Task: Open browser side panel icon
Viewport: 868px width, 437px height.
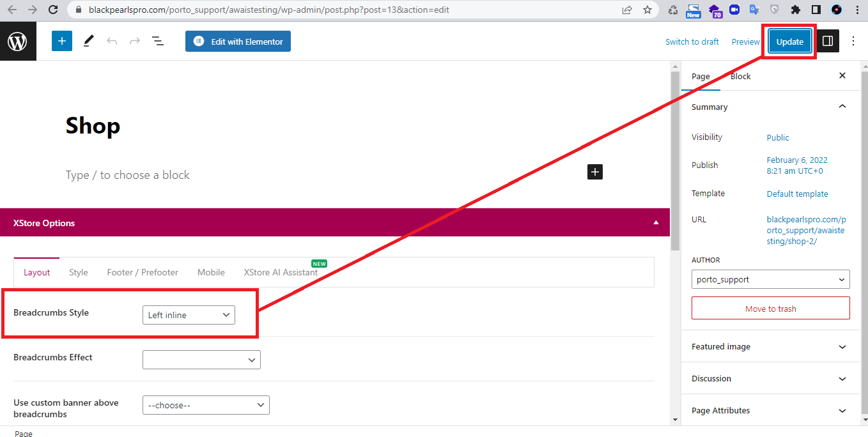Action: pos(816,10)
